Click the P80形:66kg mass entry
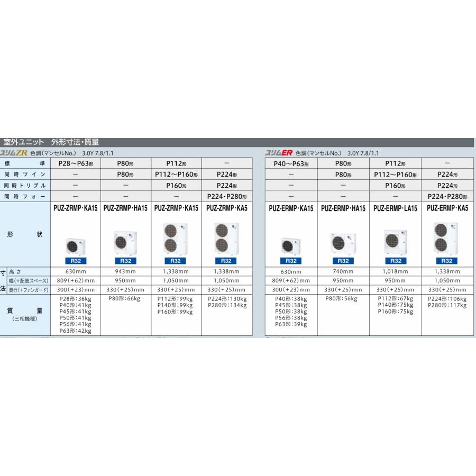This screenshot has height=476, width=476. coord(124,299)
